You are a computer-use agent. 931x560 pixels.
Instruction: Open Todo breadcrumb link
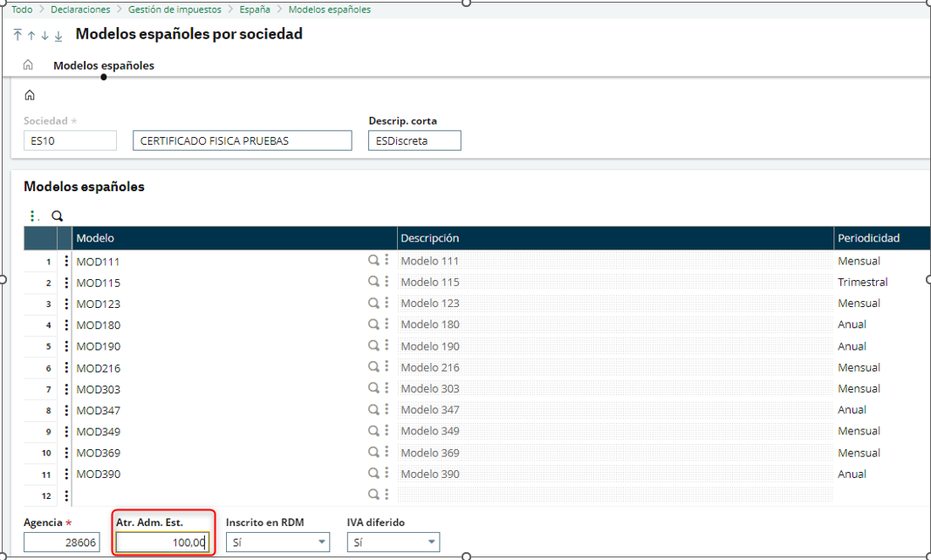(22, 10)
